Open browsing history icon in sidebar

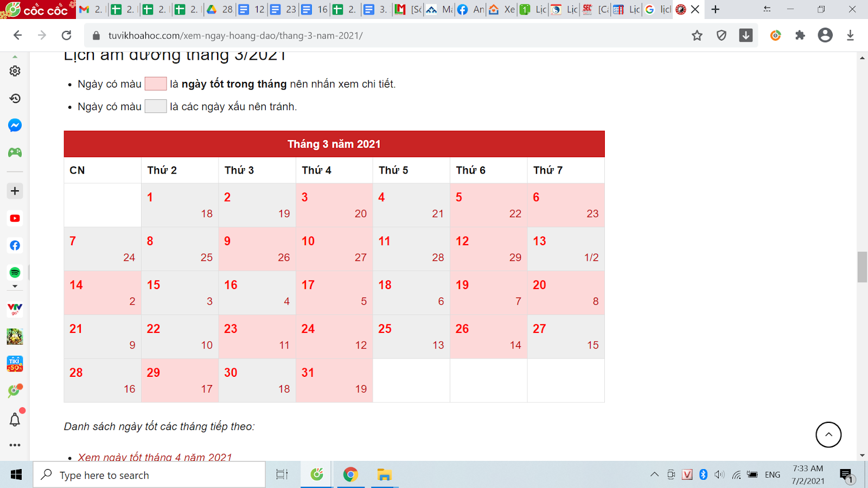15,98
